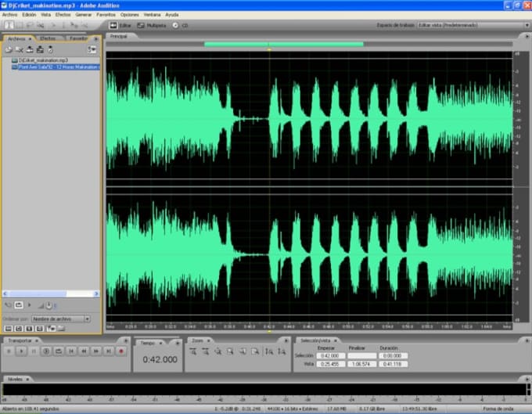Click the preview play arrow in files panel
The width and height of the screenshot is (532, 414).
(30, 305)
